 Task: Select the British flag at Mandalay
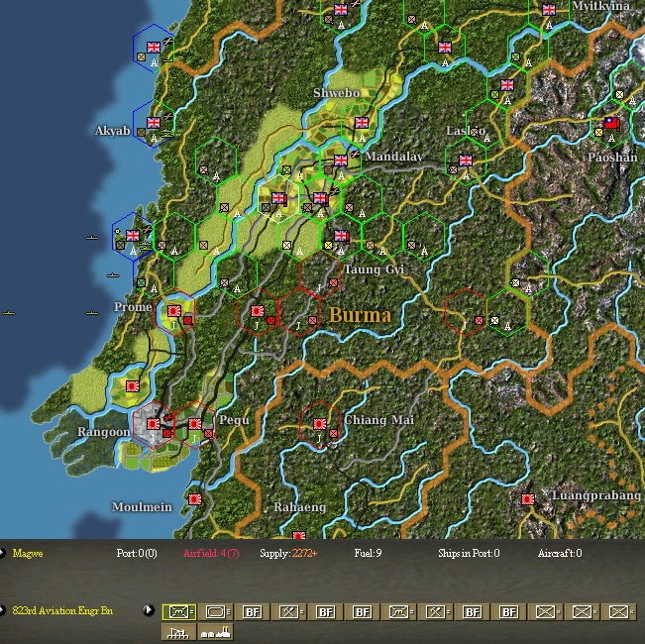tap(341, 160)
